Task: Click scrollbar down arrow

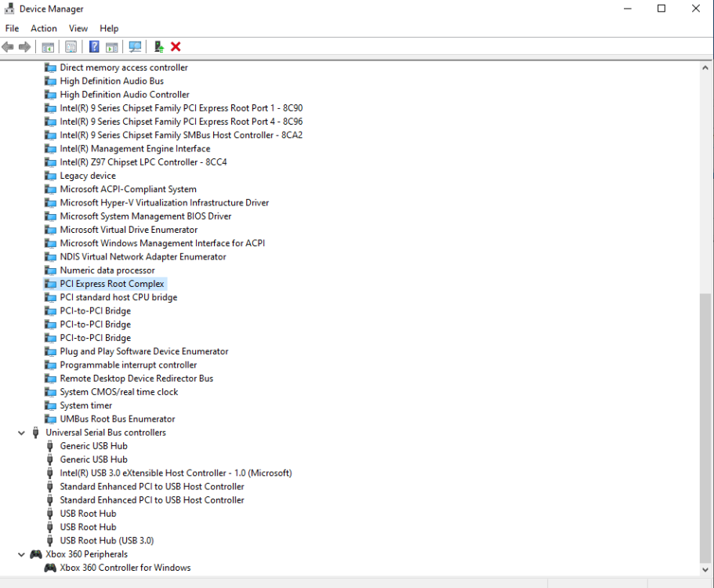Action: click(x=705, y=570)
